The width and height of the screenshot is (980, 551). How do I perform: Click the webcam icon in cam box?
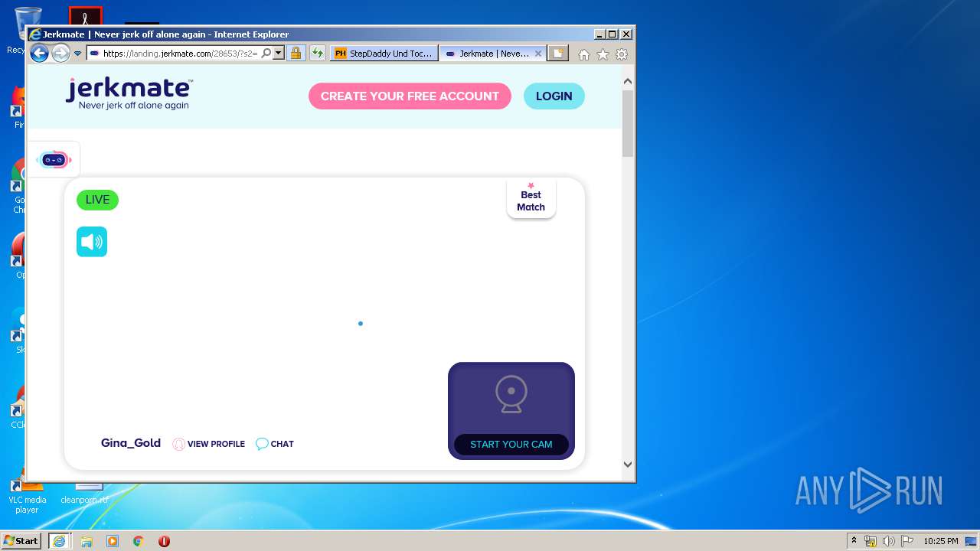coord(511,394)
